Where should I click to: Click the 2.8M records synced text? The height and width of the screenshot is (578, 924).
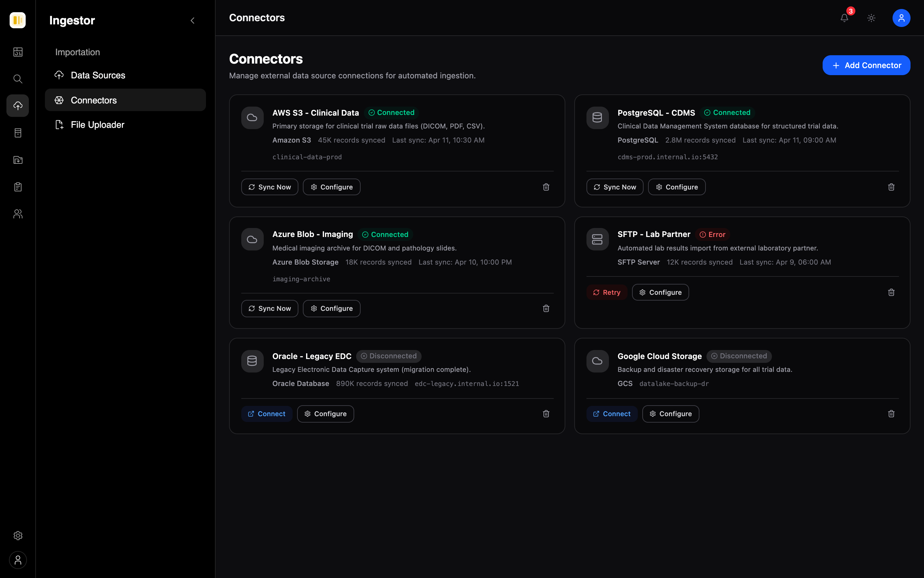700,140
